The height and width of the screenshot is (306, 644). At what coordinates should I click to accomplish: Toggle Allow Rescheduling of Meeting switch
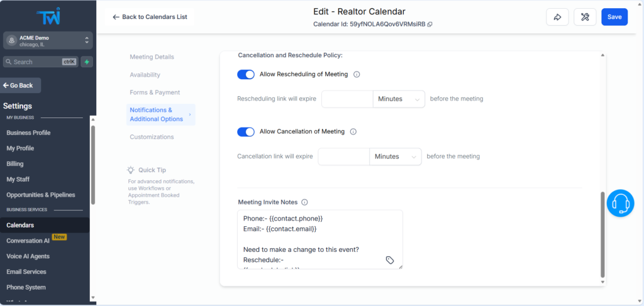[x=246, y=74]
